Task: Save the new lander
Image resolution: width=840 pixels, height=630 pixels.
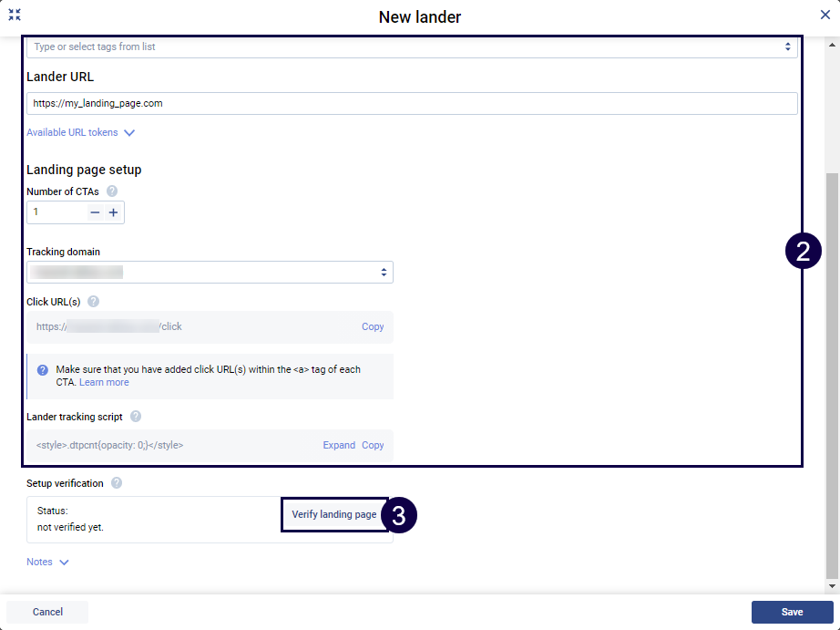Action: pyautogui.click(x=791, y=612)
